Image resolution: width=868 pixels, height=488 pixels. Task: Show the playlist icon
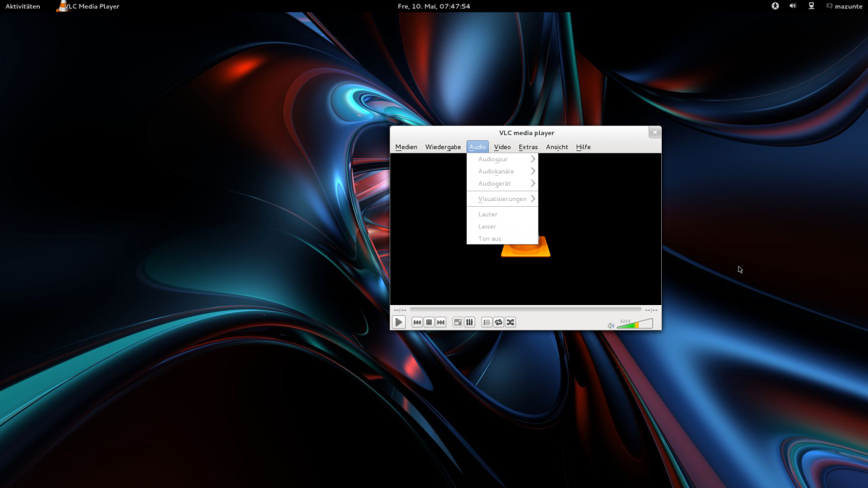coord(487,322)
